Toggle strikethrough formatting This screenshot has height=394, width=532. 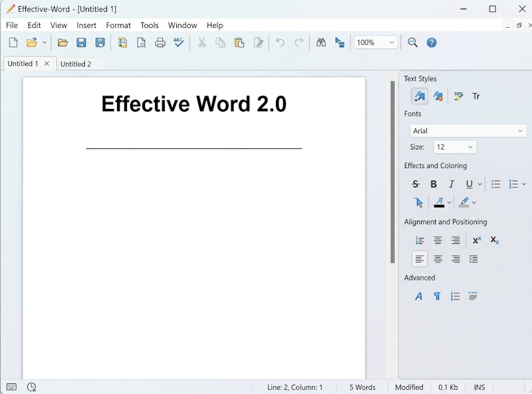pos(416,184)
